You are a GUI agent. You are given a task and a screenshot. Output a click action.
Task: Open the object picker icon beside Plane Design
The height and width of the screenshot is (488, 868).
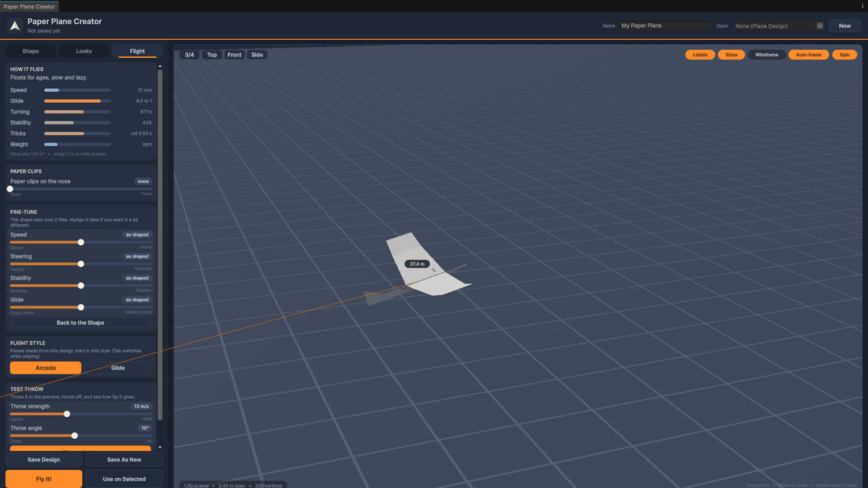(820, 25)
